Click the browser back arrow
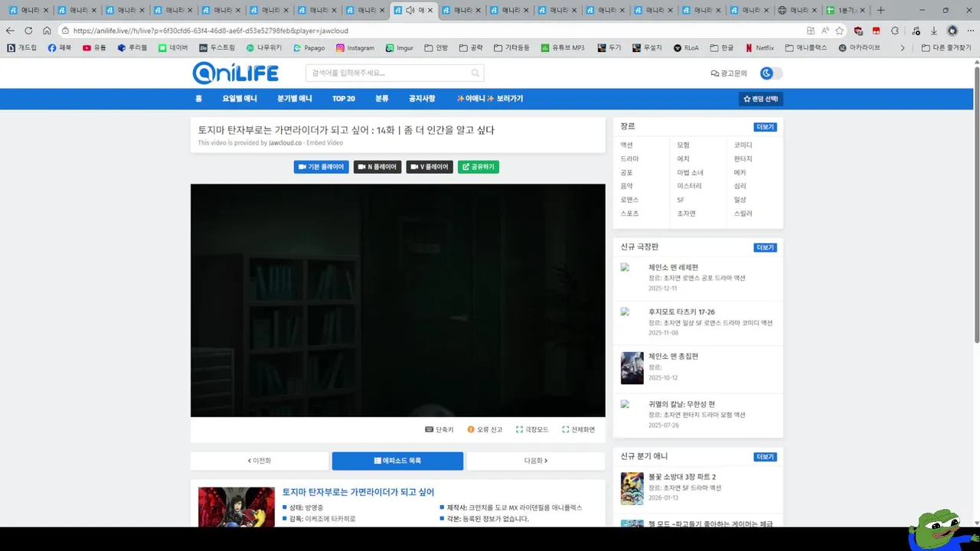The height and width of the screenshot is (551, 980). [x=10, y=31]
